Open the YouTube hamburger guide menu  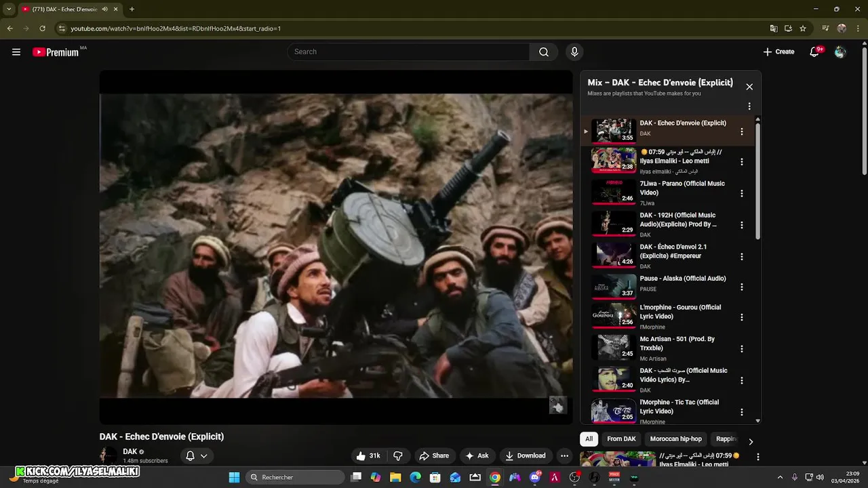point(16,52)
